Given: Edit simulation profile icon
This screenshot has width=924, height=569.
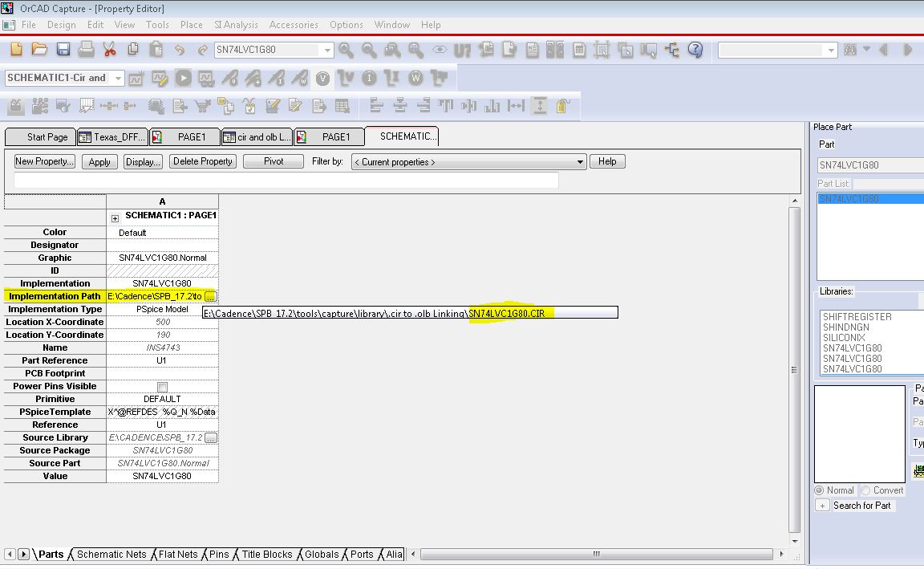Looking at the screenshot, I should [x=160, y=78].
